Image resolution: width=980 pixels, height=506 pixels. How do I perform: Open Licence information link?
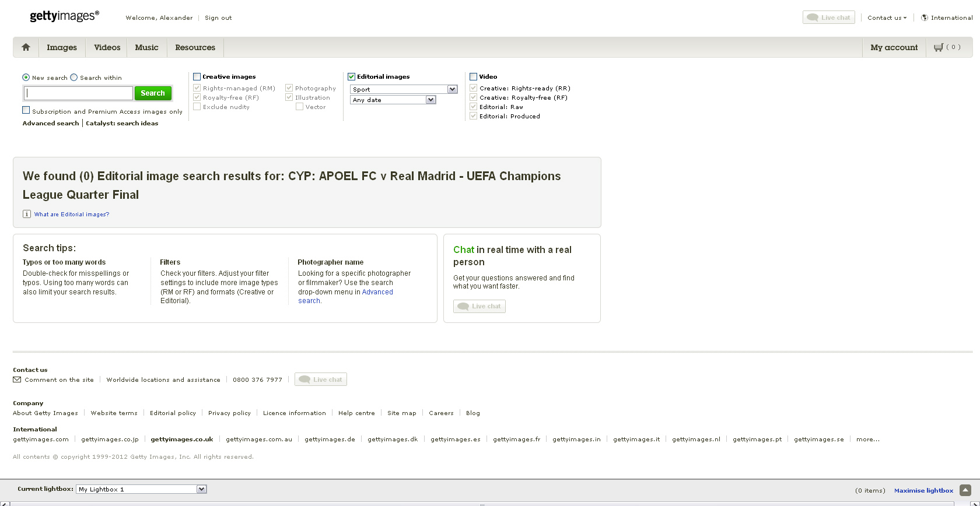[x=295, y=413]
